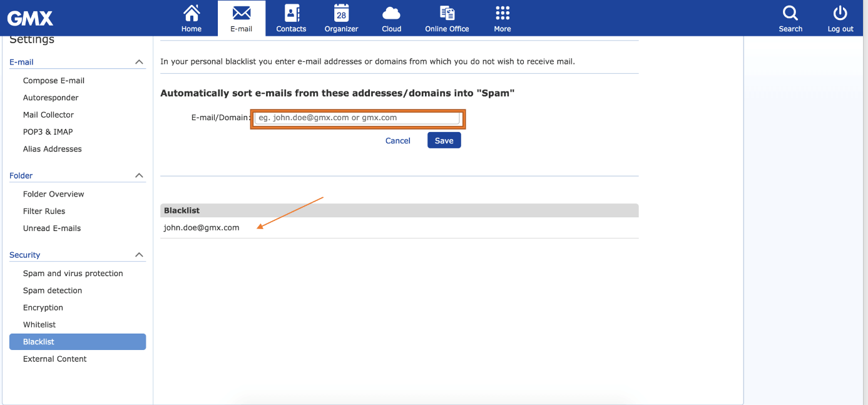Open Compose E-mail settings
This screenshot has height=405, width=868.
pyautogui.click(x=54, y=81)
